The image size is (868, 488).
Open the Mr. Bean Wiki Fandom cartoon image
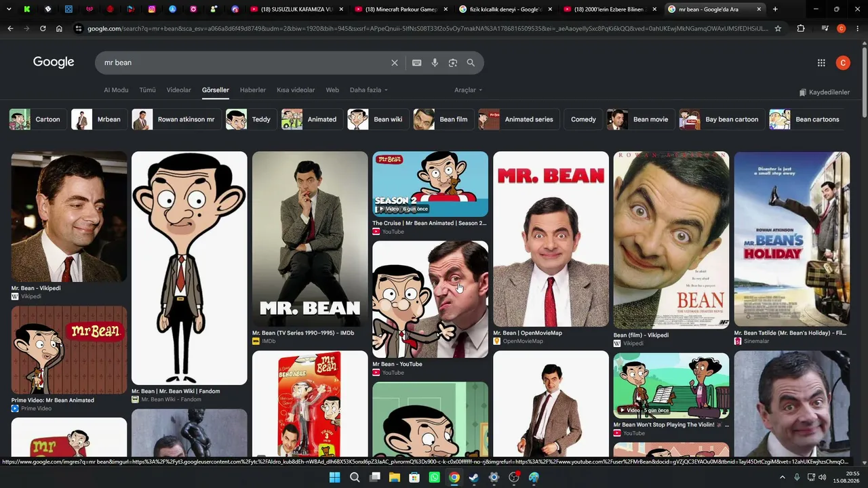click(x=189, y=268)
